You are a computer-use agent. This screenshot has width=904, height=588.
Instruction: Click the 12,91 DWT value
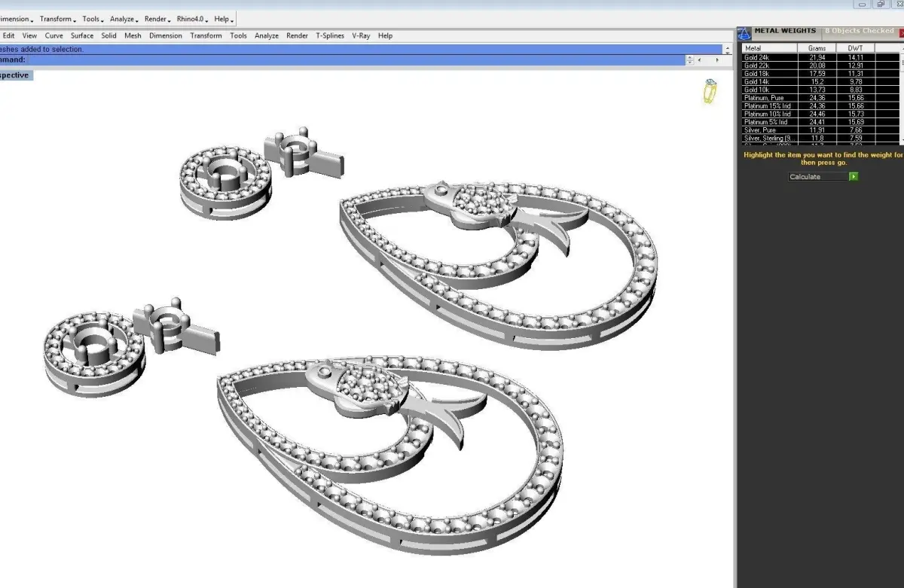point(856,66)
